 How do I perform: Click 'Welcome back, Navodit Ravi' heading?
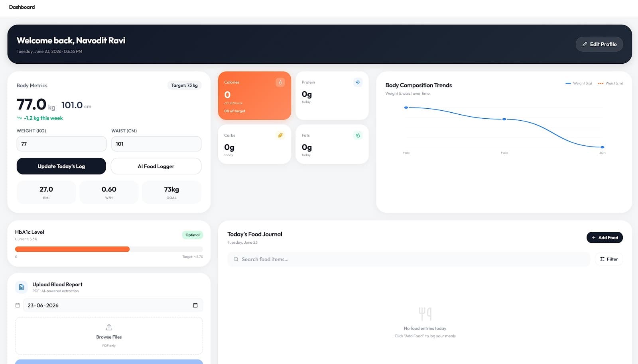point(71,41)
